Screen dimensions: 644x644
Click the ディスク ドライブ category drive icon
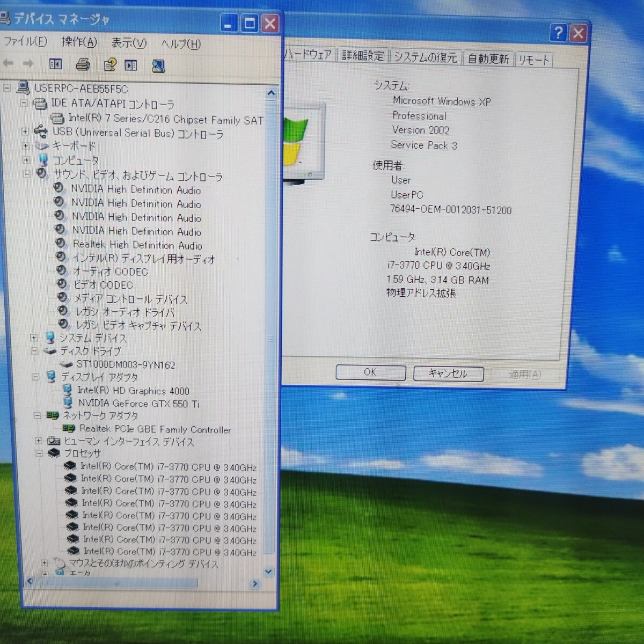50,351
